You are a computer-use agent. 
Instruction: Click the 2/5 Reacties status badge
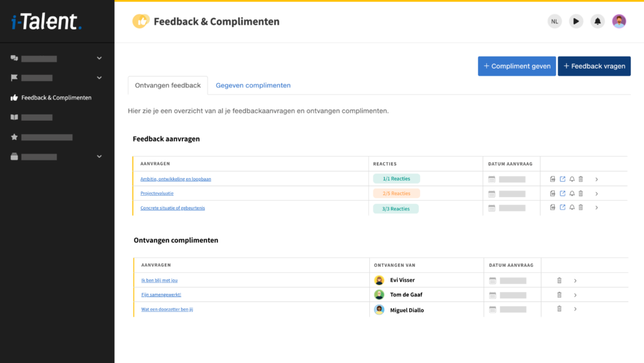[396, 193]
